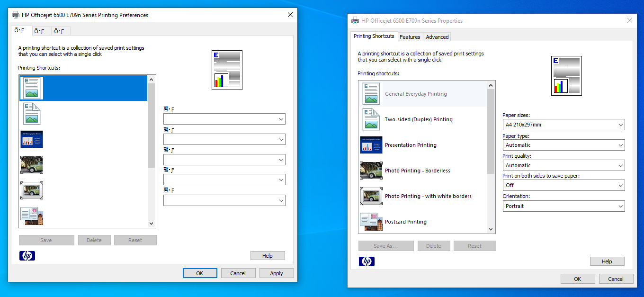The width and height of the screenshot is (644, 297).
Task: Click the printer icon in Printing Preferences title bar
Action: (16, 15)
